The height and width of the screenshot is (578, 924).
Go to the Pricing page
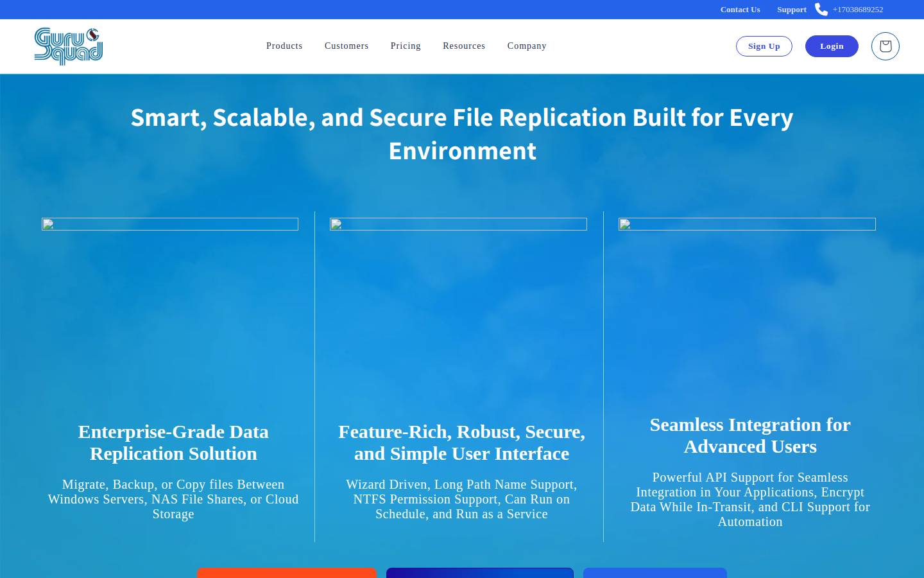click(x=406, y=46)
